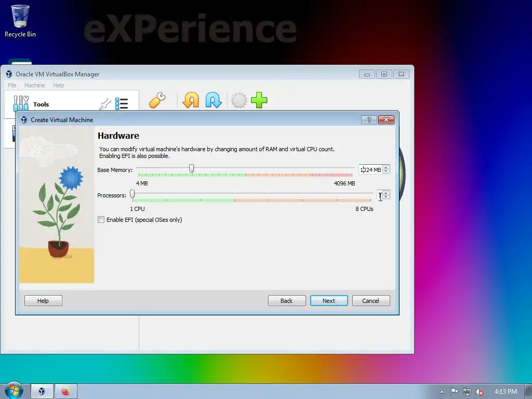532x399 pixels.
Task: Open the Tools list menu icon
Action: click(x=122, y=103)
